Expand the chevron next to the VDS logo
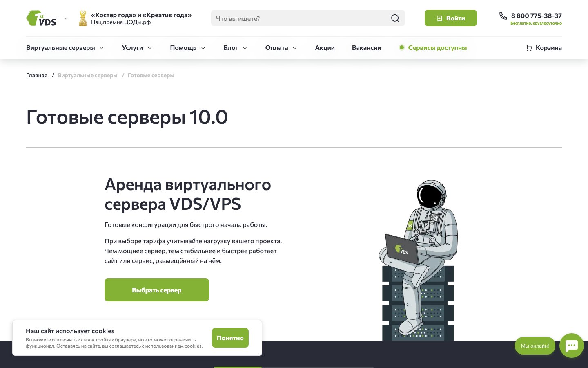 (x=65, y=18)
